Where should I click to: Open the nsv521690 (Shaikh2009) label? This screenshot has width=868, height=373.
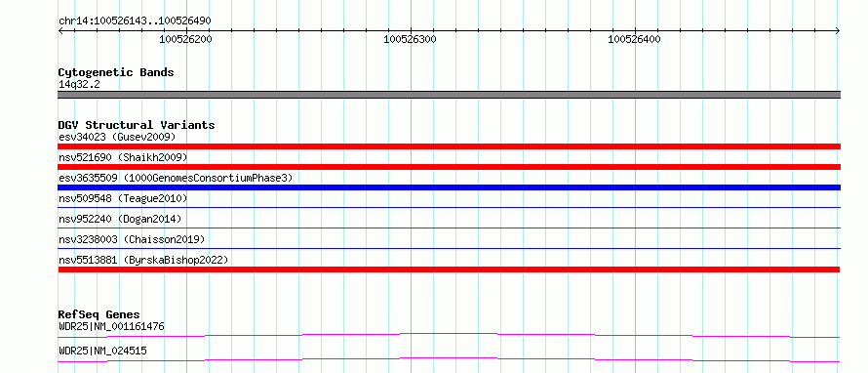(123, 157)
